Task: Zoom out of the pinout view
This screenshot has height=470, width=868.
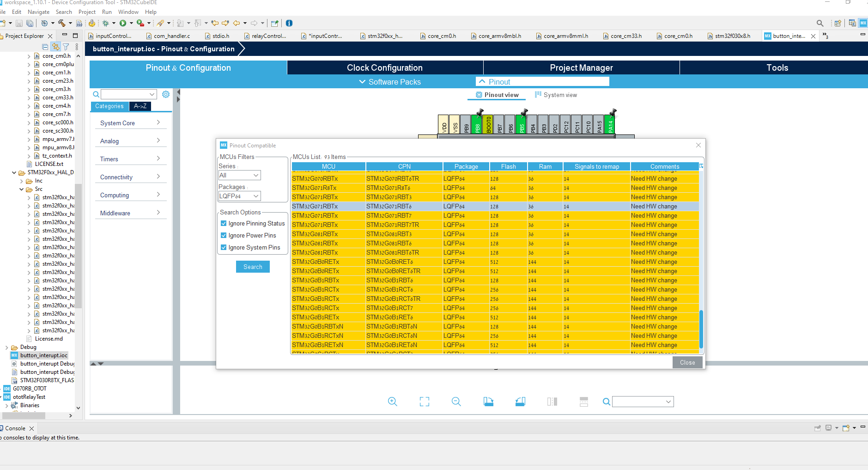Action: click(x=456, y=402)
